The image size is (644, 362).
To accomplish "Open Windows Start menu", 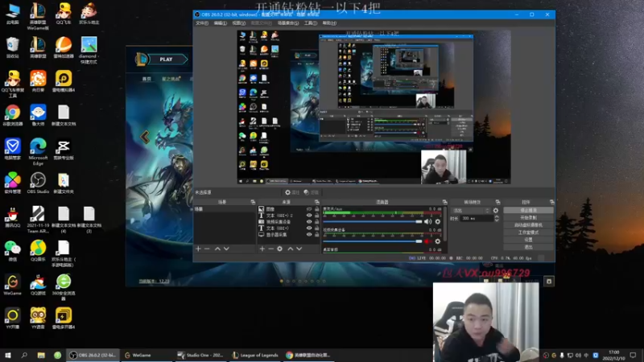I will pos(8,355).
